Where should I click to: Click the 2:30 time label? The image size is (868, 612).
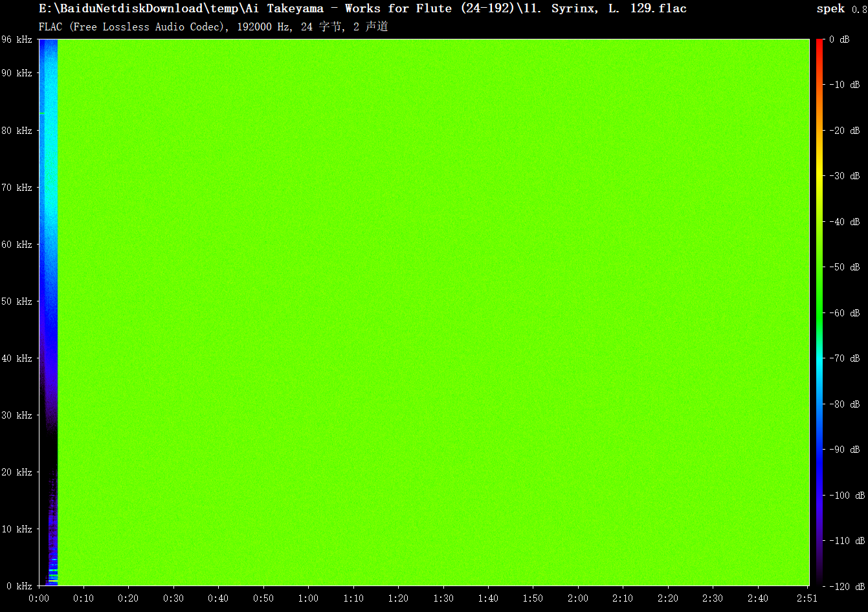click(713, 598)
